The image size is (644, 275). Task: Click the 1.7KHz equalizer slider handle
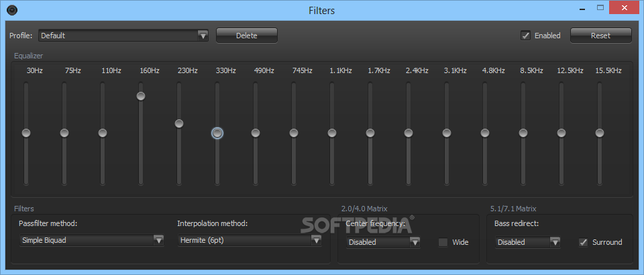click(x=370, y=133)
